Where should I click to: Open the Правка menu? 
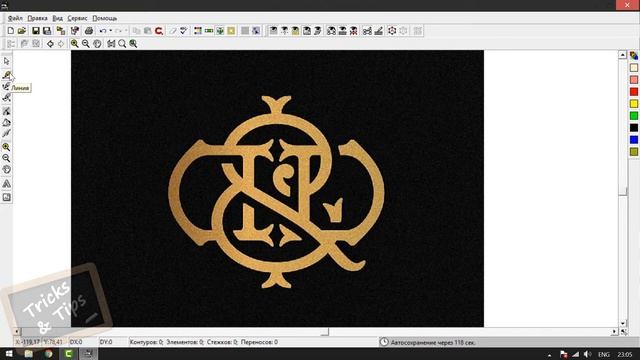point(37,18)
